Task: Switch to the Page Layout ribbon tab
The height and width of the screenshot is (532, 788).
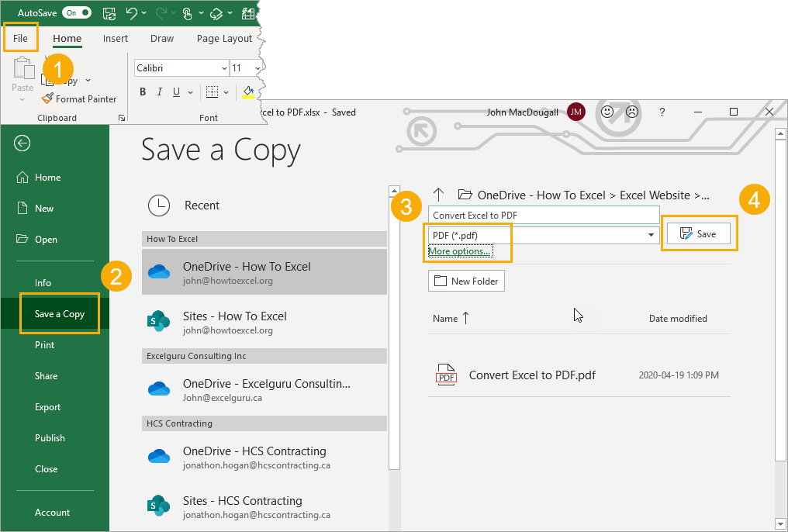Action: click(x=224, y=38)
